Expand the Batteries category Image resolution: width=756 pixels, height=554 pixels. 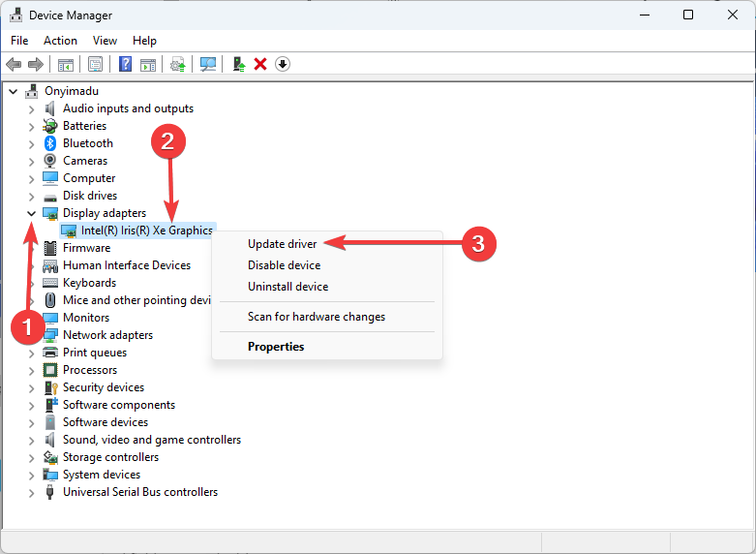coord(31,127)
